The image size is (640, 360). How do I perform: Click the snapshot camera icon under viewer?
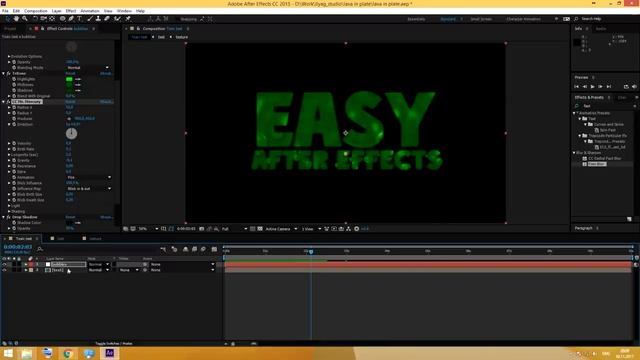click(202, 229)
